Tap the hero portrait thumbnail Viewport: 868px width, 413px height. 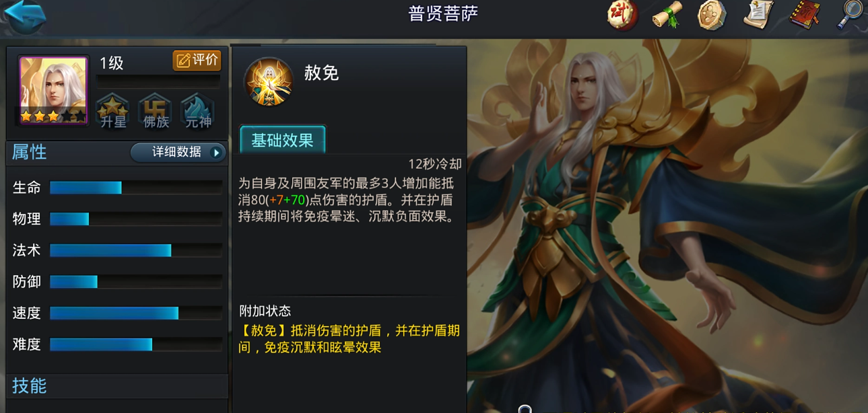pos(53,91)
